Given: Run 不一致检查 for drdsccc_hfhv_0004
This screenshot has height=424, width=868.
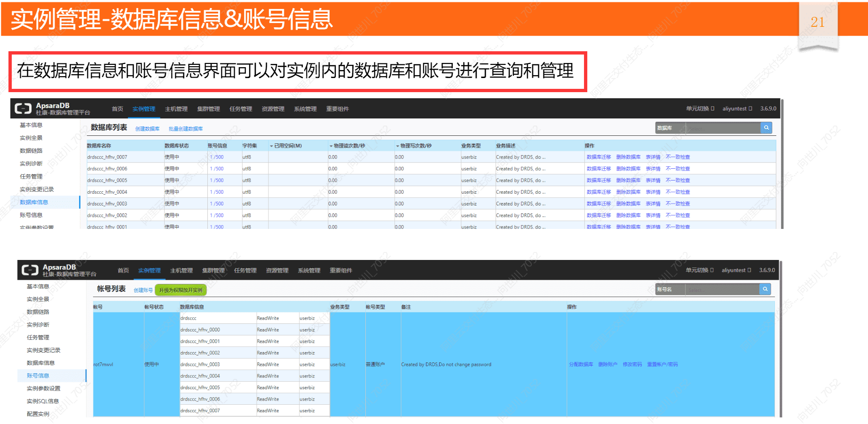Looking at the screenshot, I should coord(678,192).
